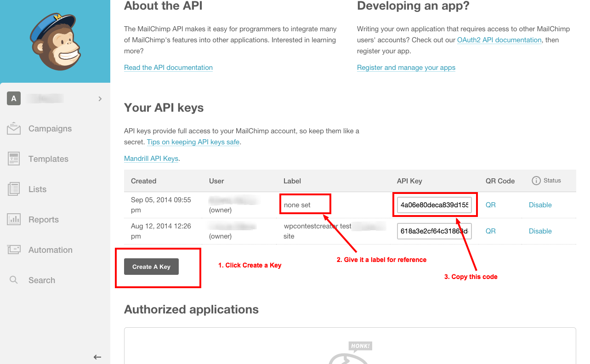
Task: Open Search in the sidebar
Action: (x=42, y=280)
